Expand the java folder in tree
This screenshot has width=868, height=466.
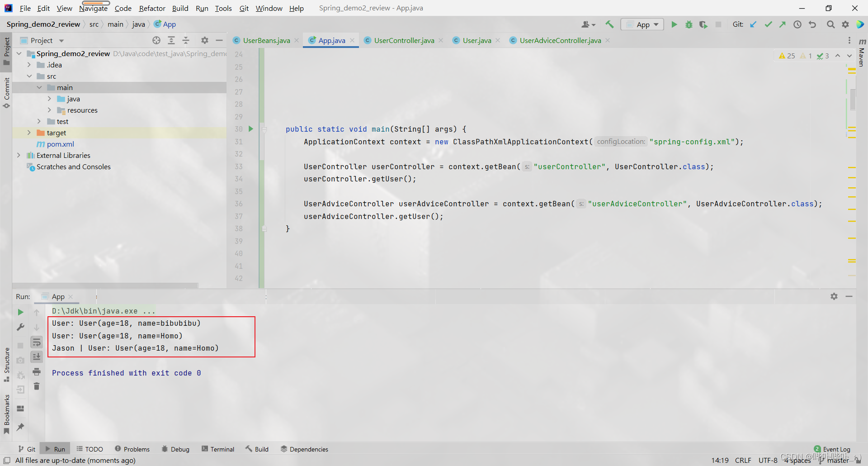50,99
